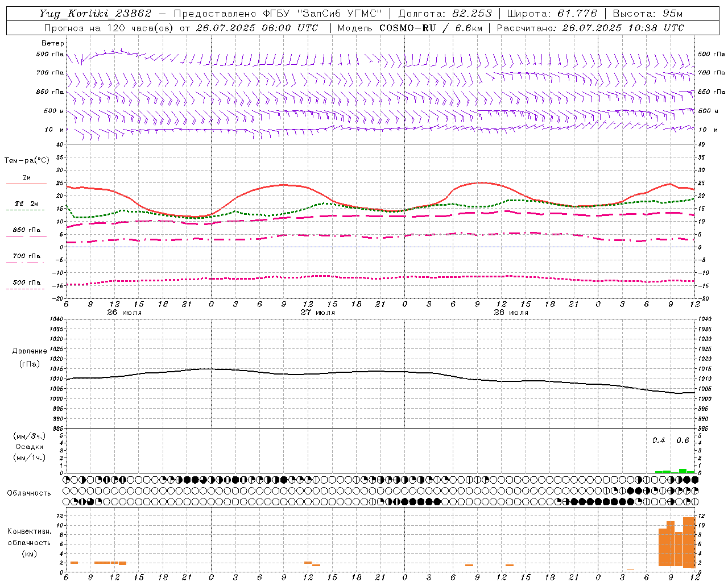Click the (км) unit under convective cloud label
The width and height of the screenshot is (728, 582).
(x=30, y=554)
